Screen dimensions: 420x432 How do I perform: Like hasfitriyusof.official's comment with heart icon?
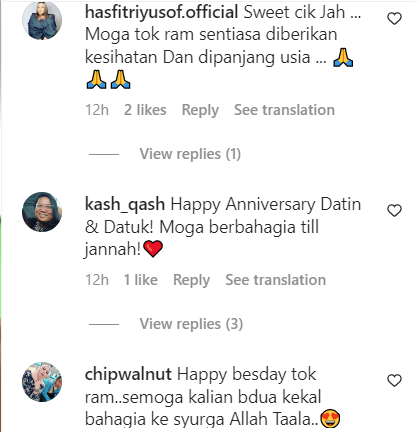point(394,18)
